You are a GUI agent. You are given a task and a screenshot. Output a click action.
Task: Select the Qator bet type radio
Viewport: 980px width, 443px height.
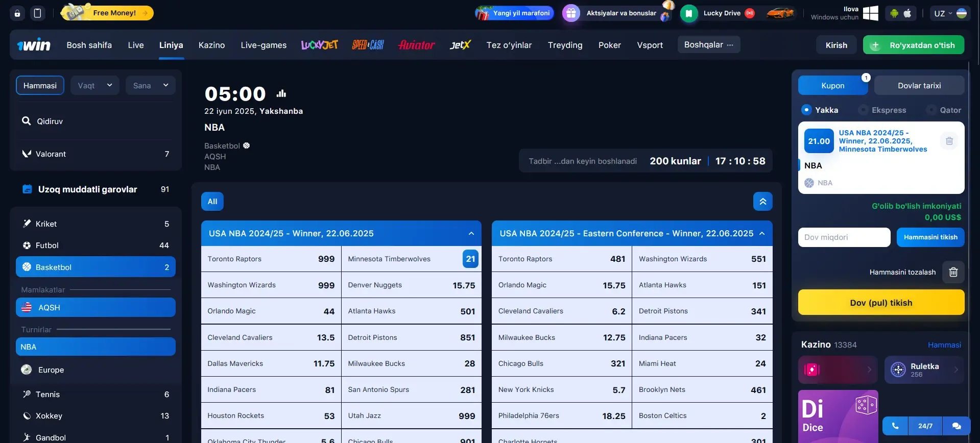(x=931, y=110)
